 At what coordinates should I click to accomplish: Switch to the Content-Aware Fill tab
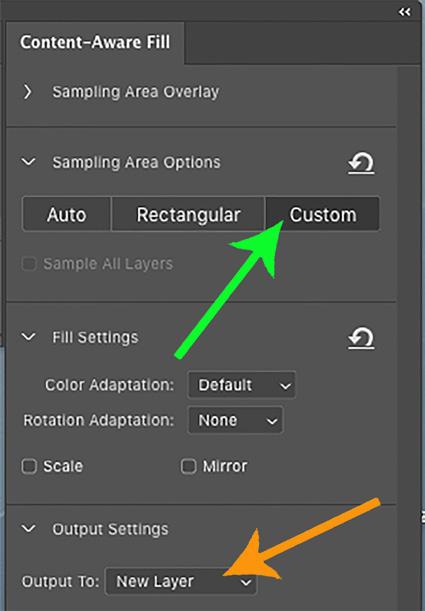pos(95,42)
